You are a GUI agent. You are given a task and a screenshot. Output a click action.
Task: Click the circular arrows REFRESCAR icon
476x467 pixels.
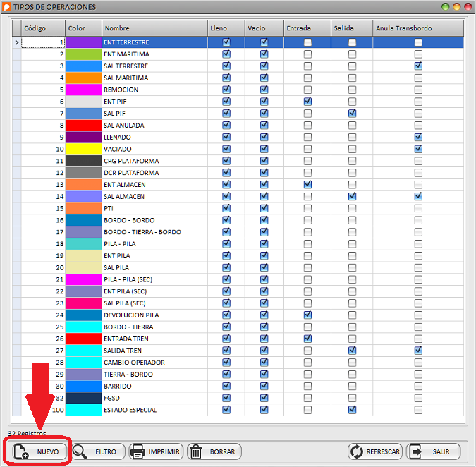point(356,451)
